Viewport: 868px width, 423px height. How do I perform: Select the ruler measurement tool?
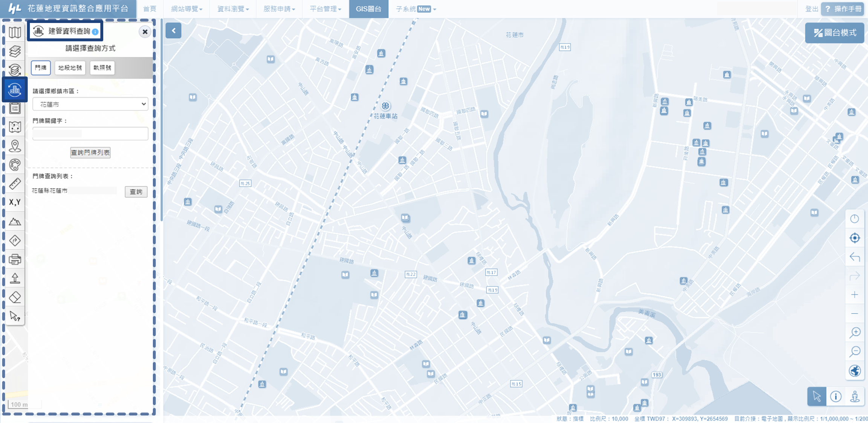click(15, 184)
